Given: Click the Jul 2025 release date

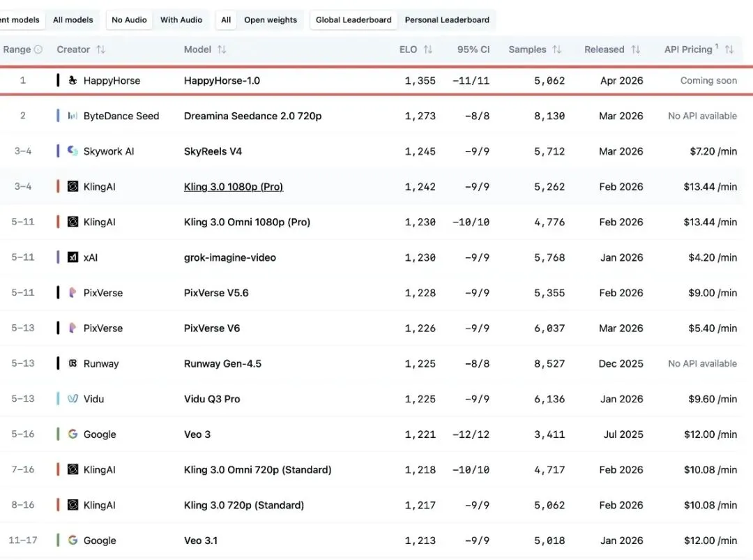Looking at the screenshot, I should click(x=623, y=434).
